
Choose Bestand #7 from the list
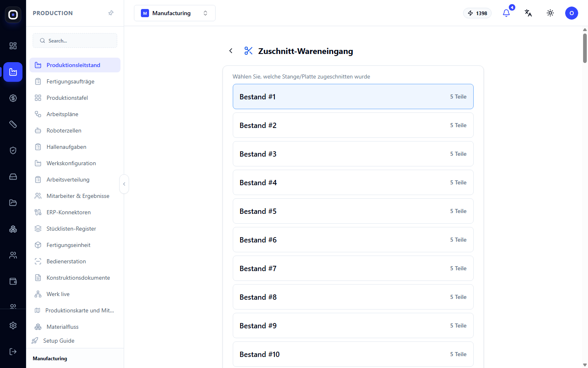353,268
